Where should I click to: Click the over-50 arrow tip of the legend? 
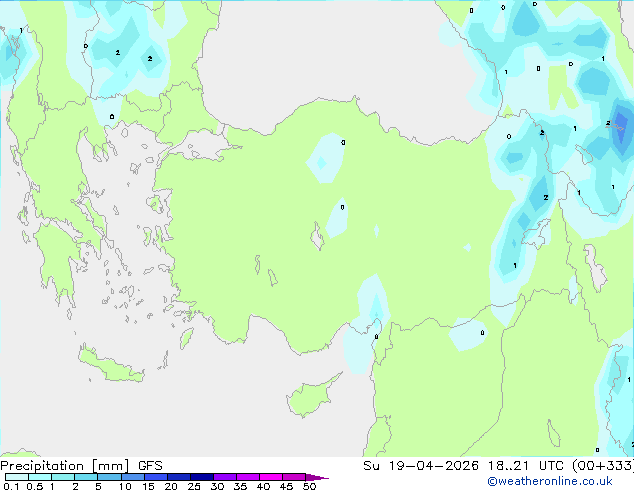pos(317,477)
